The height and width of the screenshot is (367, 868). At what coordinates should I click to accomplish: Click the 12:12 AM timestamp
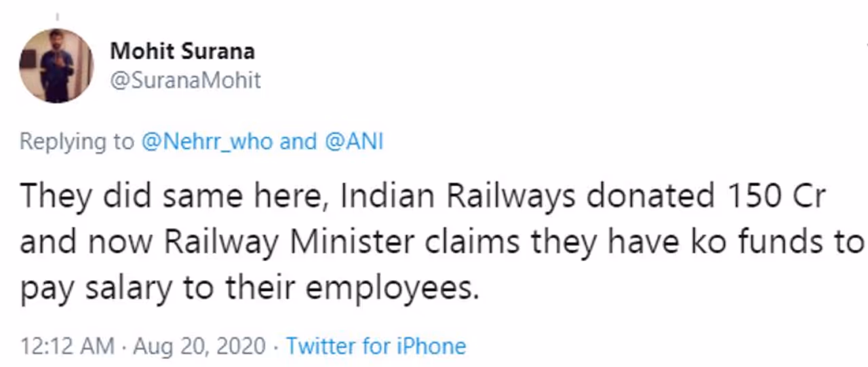point(67,346)
